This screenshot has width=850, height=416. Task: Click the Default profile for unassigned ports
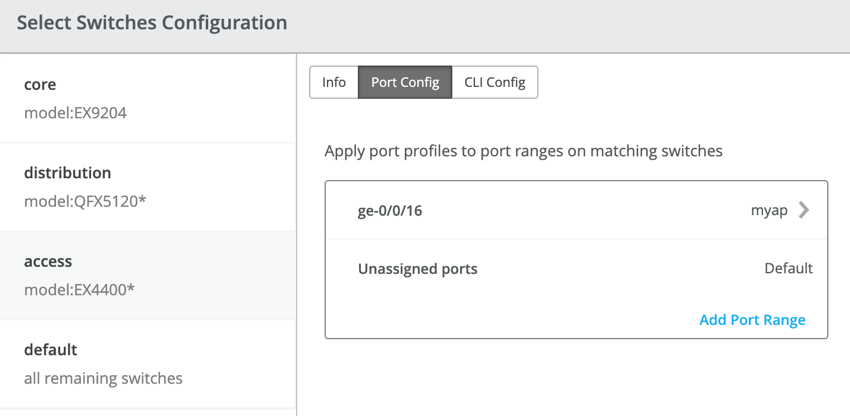click(x=788, y=268)
